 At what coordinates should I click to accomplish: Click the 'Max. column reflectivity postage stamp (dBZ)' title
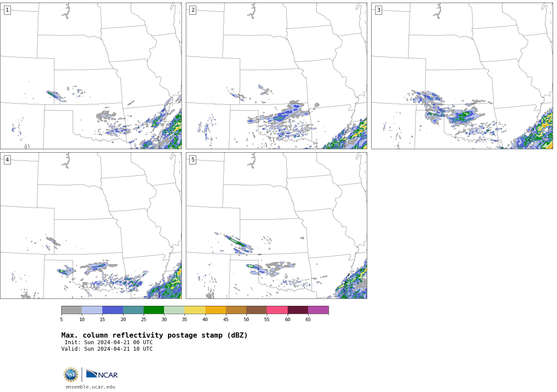154,335
